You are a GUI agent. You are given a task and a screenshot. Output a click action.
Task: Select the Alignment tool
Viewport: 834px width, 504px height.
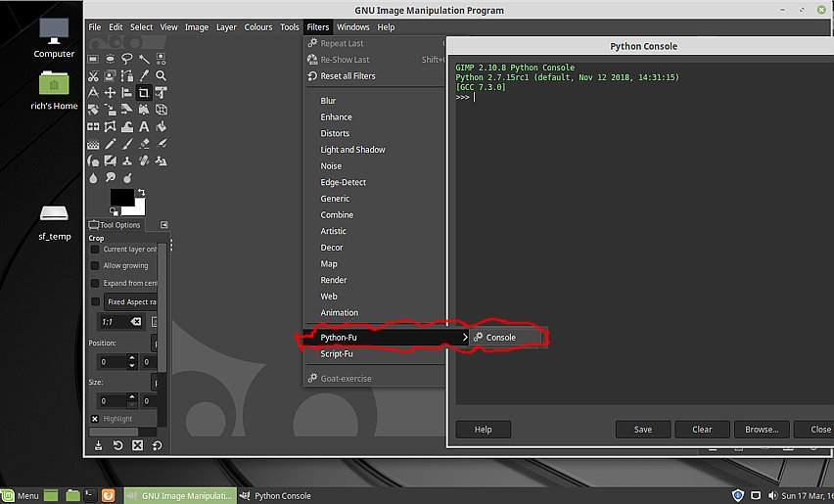[x=127, y=93]
